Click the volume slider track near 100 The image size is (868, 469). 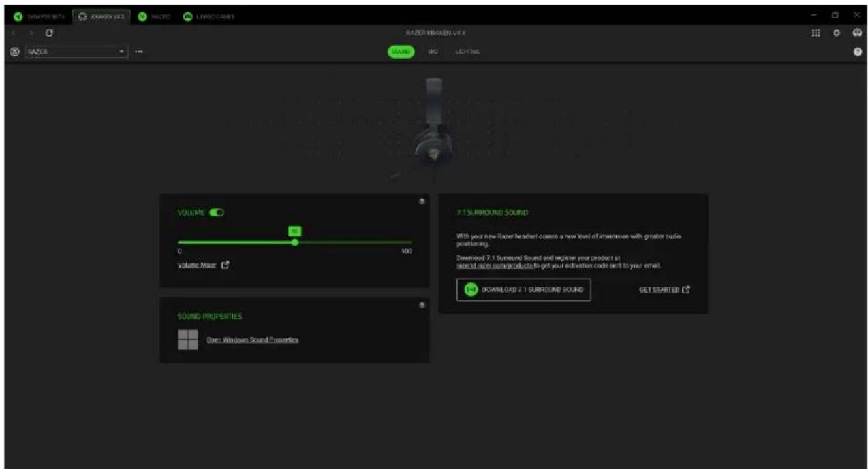pyautogui.click(x=407, y=242)
